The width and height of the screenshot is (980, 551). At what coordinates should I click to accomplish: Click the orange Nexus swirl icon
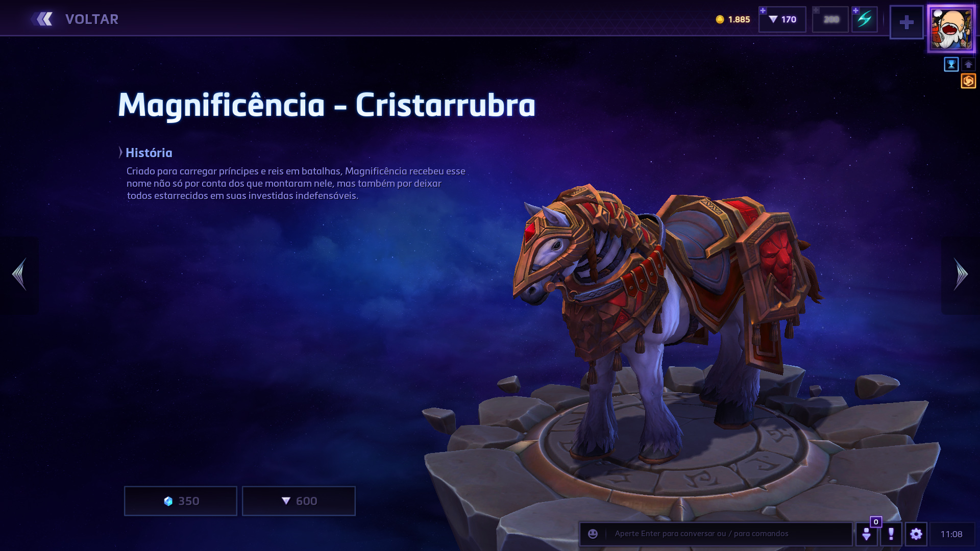pos(968,81)
